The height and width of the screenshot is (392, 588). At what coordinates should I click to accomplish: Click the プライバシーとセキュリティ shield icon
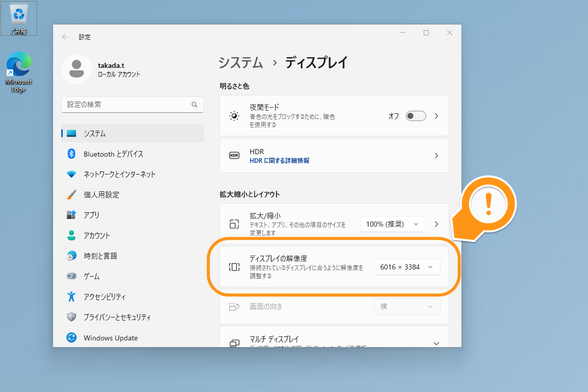(71, 317)
